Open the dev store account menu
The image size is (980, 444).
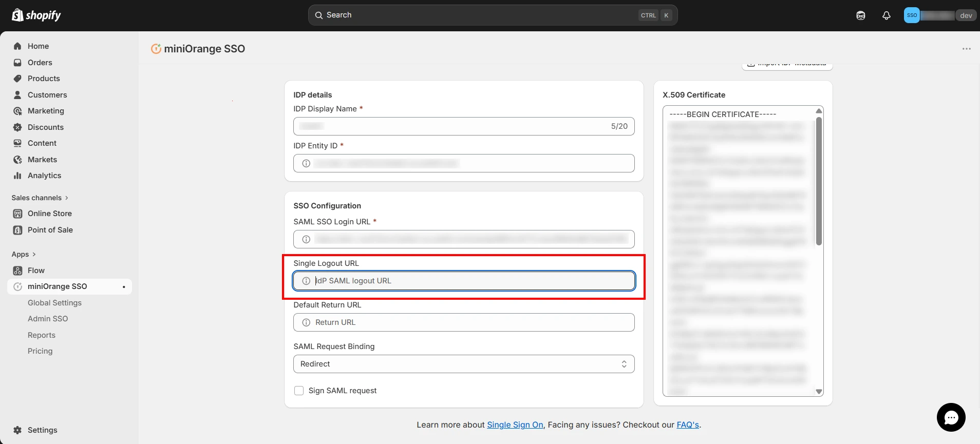pyautogui.click(x=939, y=15)
